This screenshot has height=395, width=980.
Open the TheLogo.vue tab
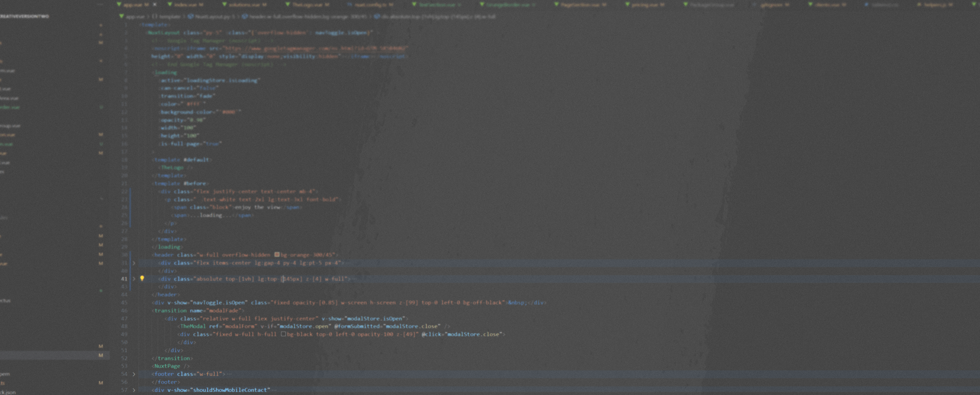tap(307, 5)
